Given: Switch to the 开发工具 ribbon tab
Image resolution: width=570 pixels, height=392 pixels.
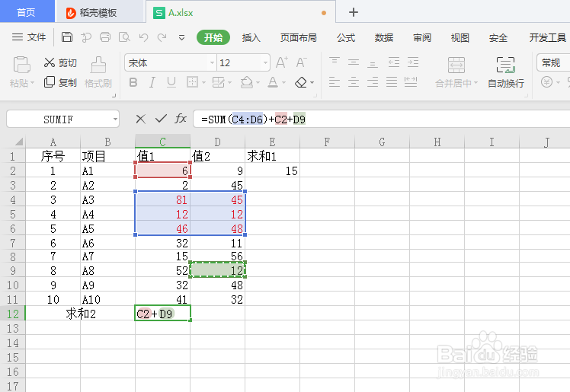Looking at the screenshot, I should click(547, 37).
